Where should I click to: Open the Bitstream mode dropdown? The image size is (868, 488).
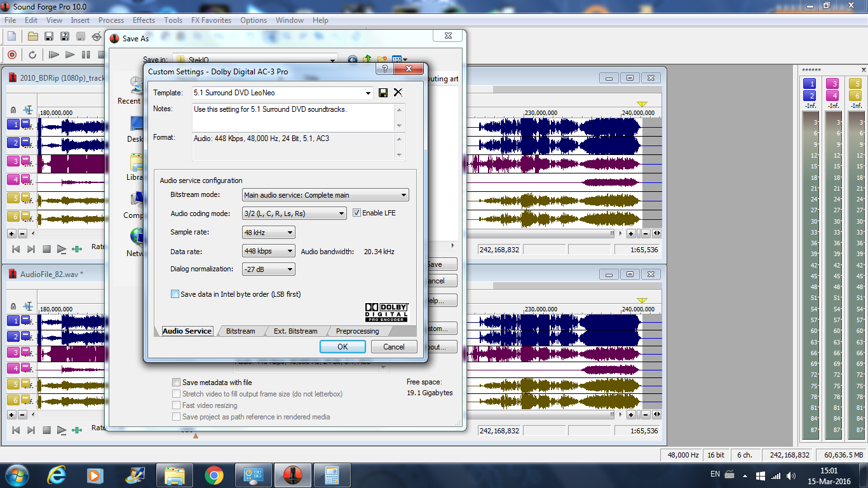point(325,195)
